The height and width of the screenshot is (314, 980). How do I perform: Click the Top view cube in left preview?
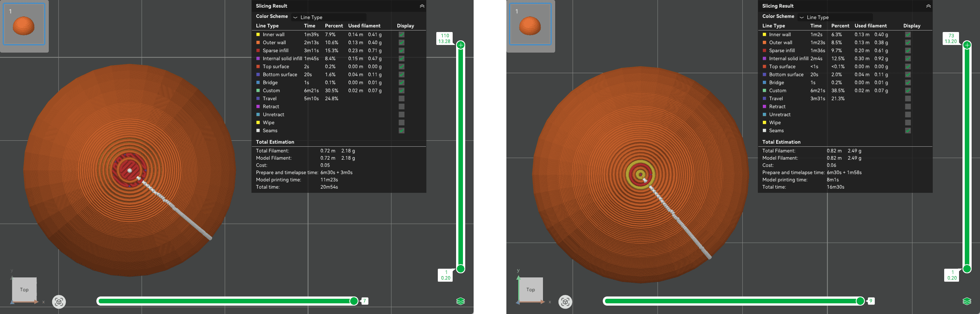(x=24, y=290)
